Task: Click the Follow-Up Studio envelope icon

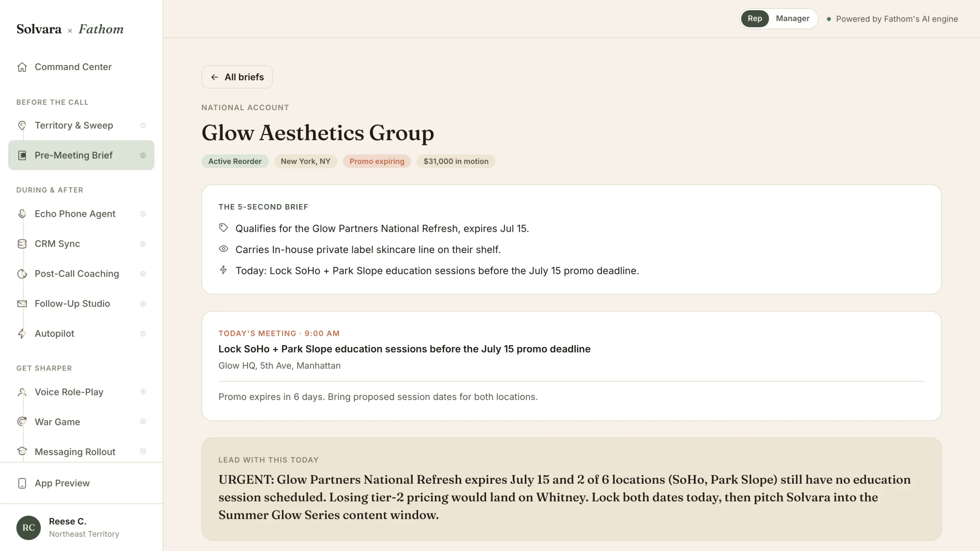Action: click(22, 304)
